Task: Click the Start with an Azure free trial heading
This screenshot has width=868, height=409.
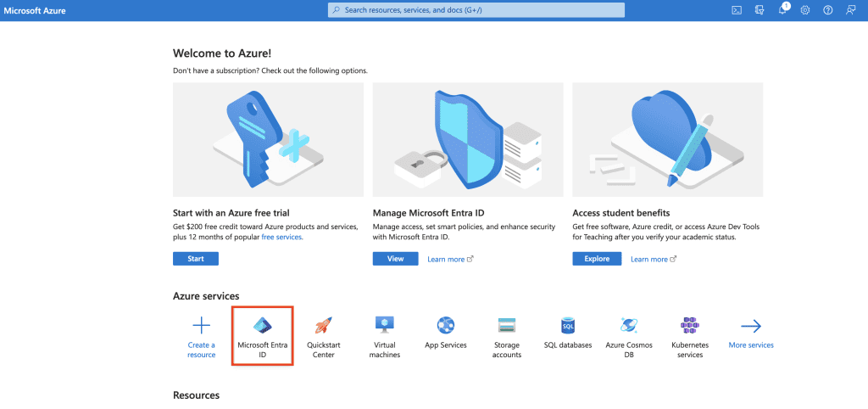Action: coord(231,213)
